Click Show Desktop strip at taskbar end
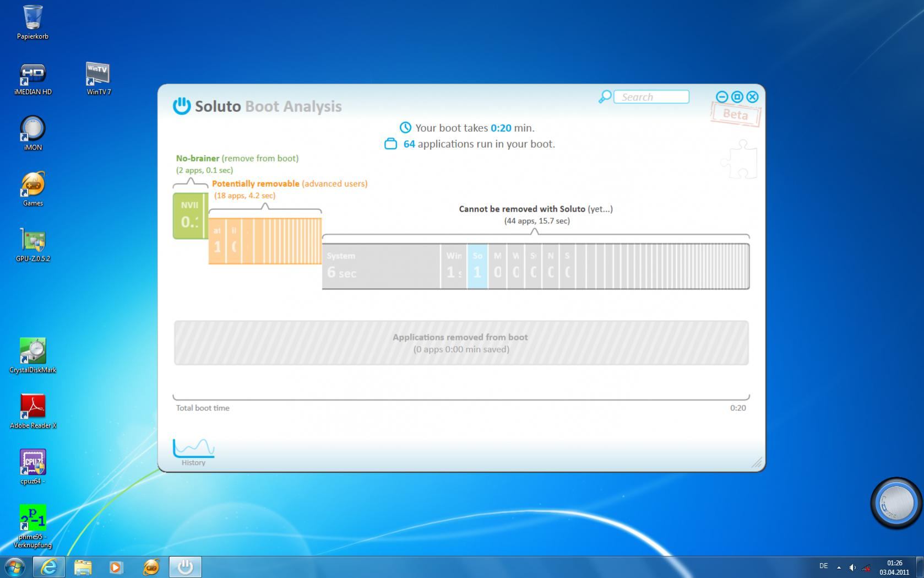The height and width of the screenshot is (578, 924). click(x=920, y=567)
